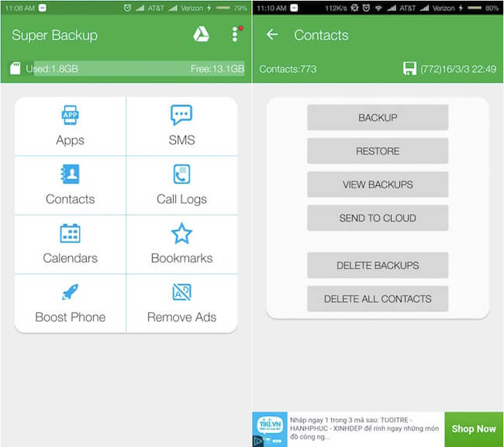Tap VIEW BACKUPS
The image size is (504, 447).
pyautogui.click(x=378, y=184)
